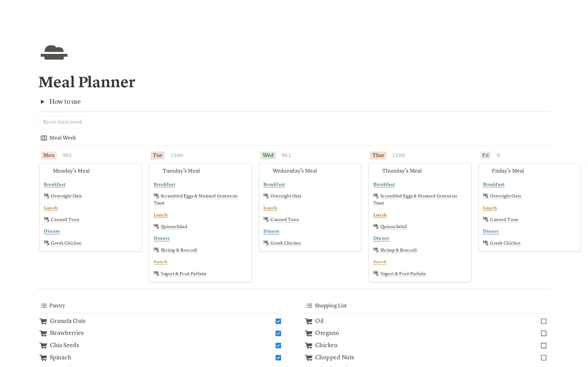Click the cart icon next to Oil
The image size is (588, 367).
pos(308,321)
